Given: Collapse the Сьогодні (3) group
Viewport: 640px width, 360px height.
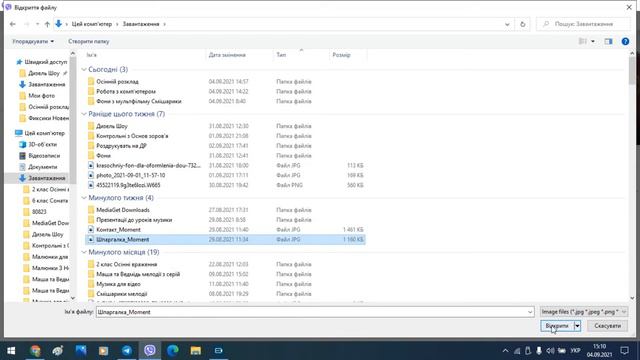Looking at the screenshot, I should pos(84,69).
